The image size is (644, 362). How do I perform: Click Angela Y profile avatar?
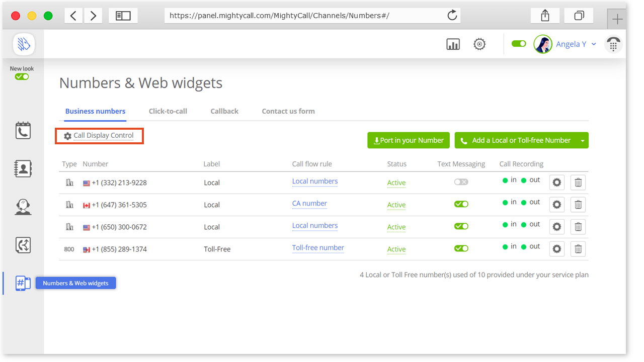[543, 44]
